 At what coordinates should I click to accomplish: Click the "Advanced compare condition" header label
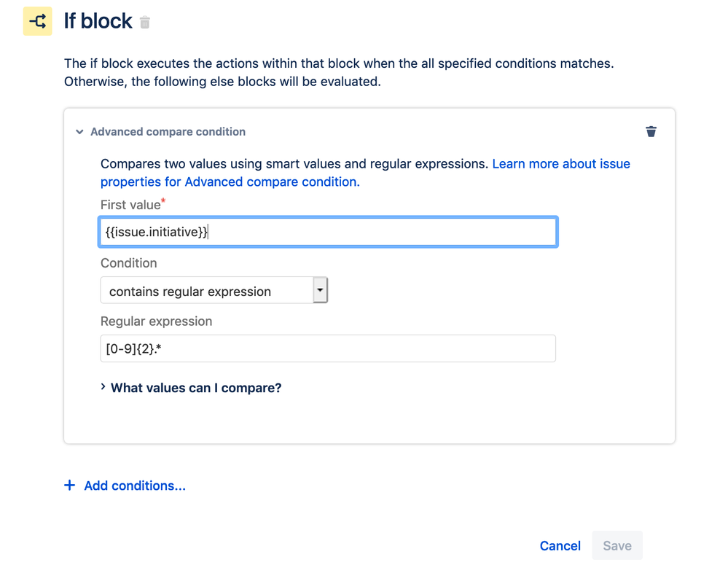click(168, 132)
